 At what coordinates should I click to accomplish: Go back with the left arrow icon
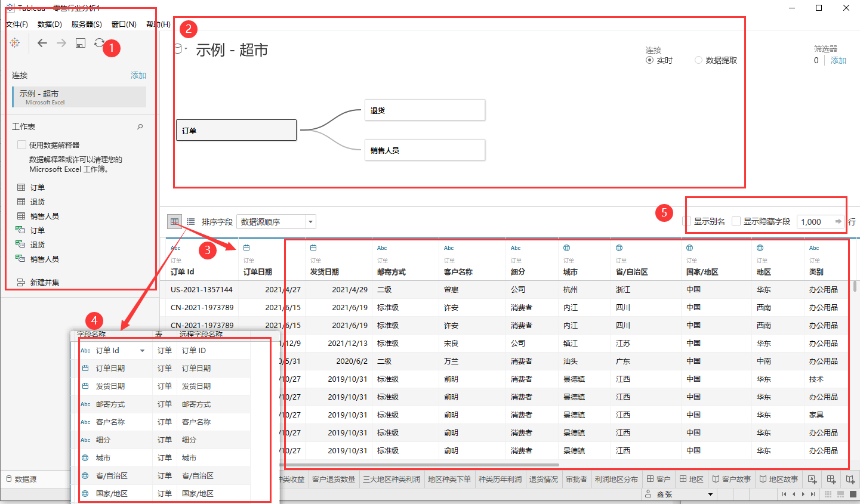42,43
